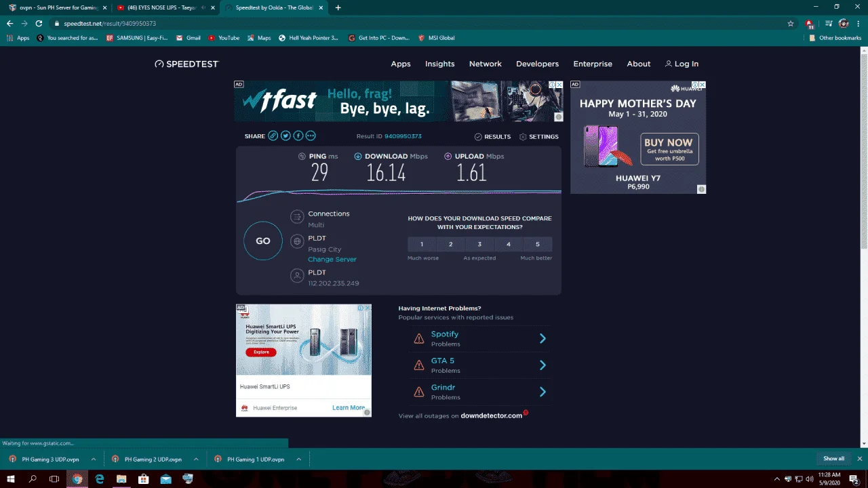Open RESULTS page
The width and height of the screenshot is (868, 488).
tap(492, 136)
